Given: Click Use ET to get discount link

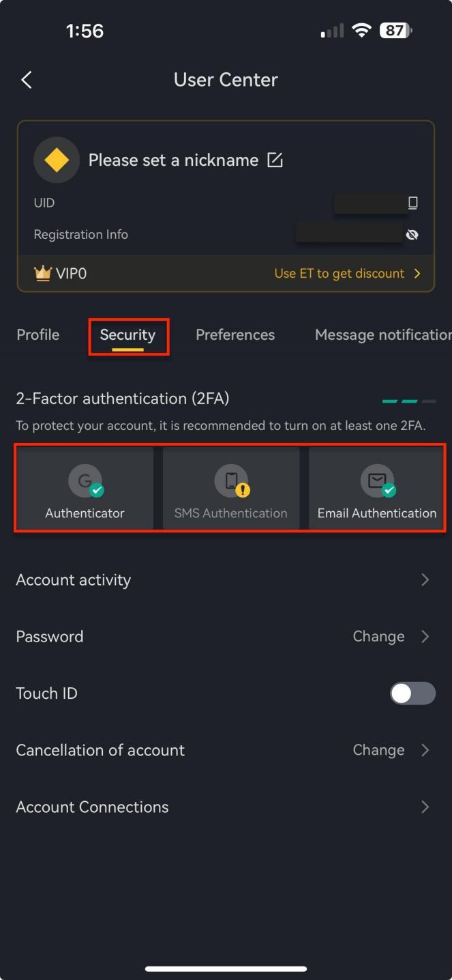Looking at the screenshot, I should 340,274.
